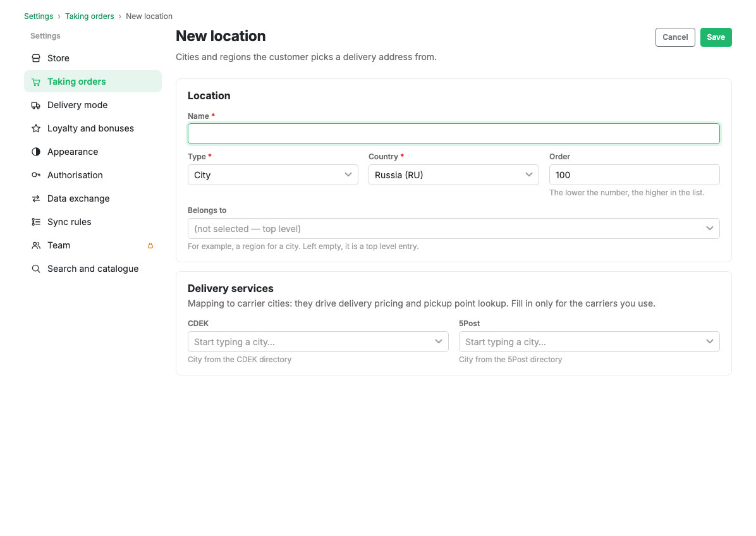Click the Sync rules list icon

coord(36,222)
